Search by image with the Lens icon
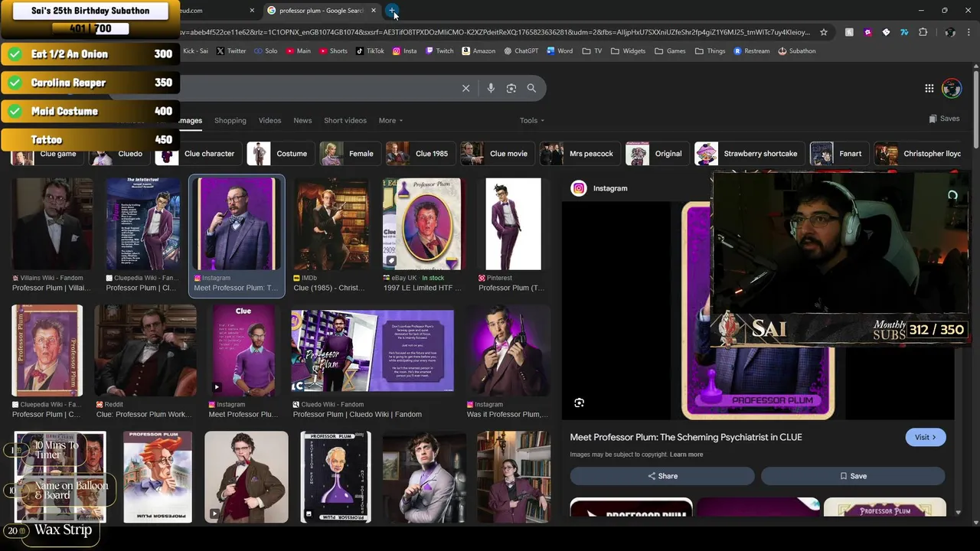 click(x=511, y=88)
